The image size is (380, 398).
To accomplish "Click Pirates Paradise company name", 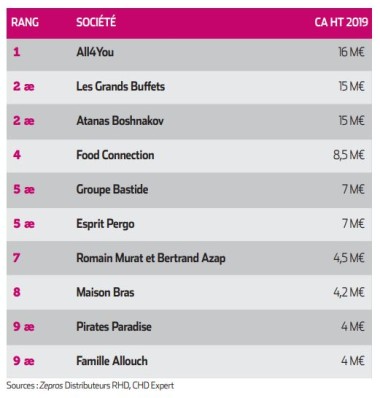I will [x=114, y=327].
